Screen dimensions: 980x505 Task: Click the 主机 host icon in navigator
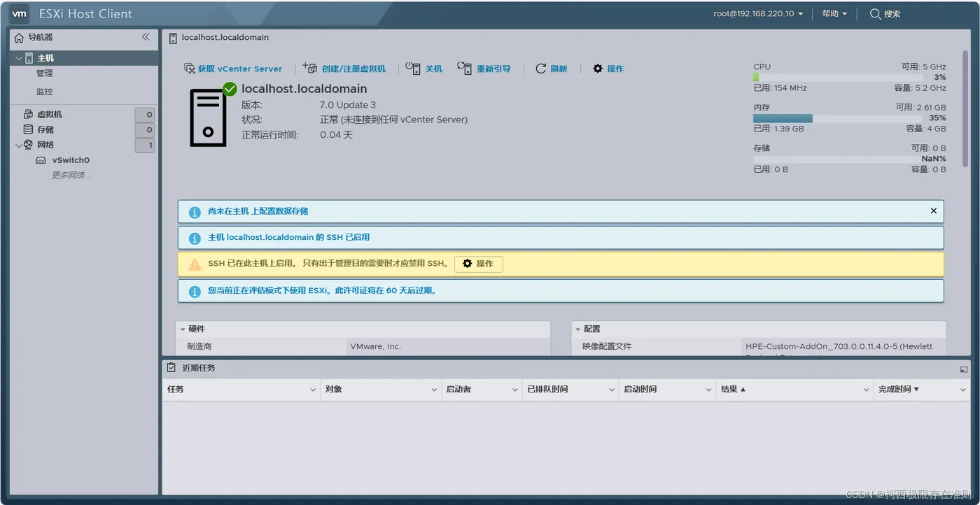tap(29, 58)
